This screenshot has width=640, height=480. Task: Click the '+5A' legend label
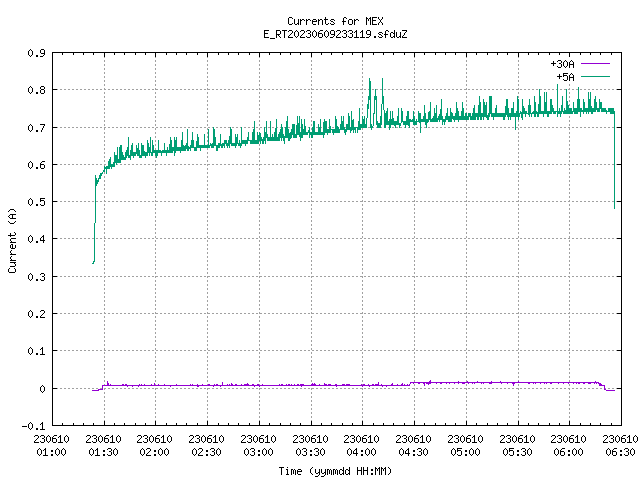(x=566, y=77)
